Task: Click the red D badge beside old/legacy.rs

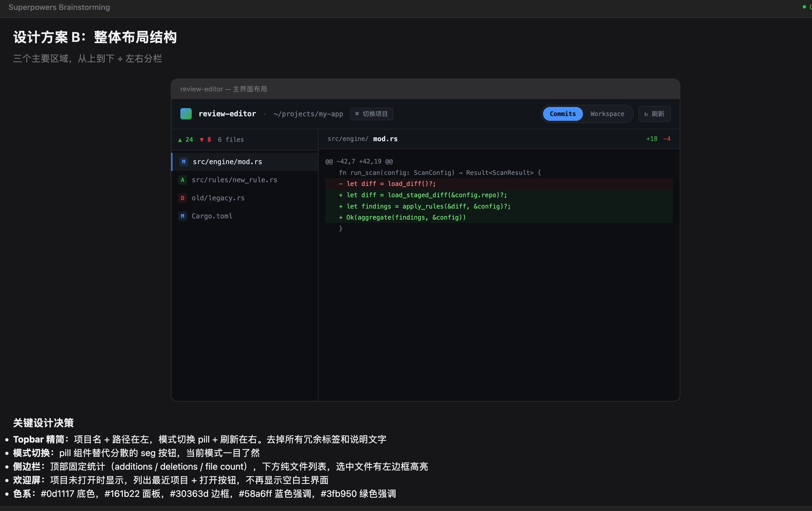Action: [x=182, y=198]
